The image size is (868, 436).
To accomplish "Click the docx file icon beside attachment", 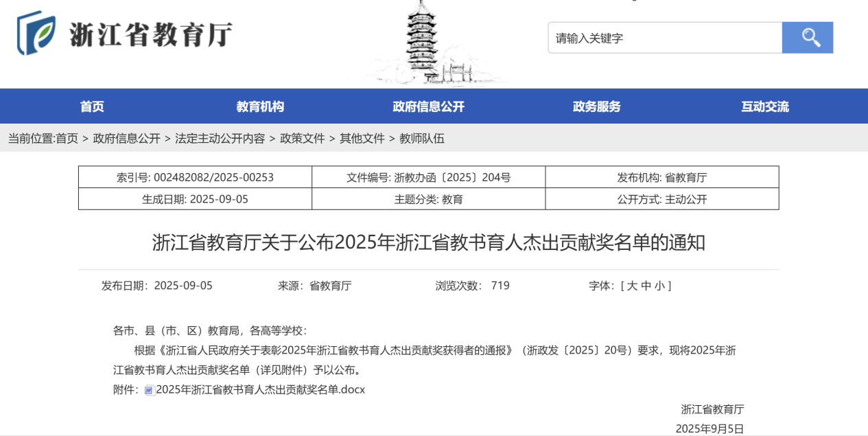I will point(150,390).
